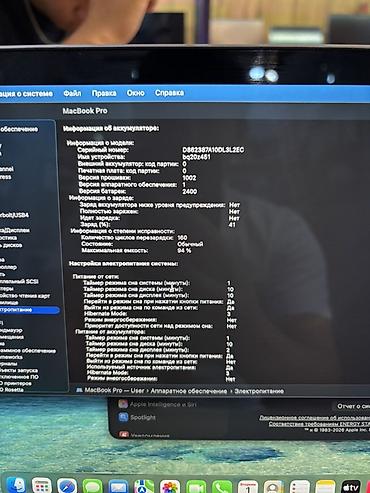The height and width of the screenshot is (493, 370).
Task: Open the Справка menu
Action: [x=169, y=93]
